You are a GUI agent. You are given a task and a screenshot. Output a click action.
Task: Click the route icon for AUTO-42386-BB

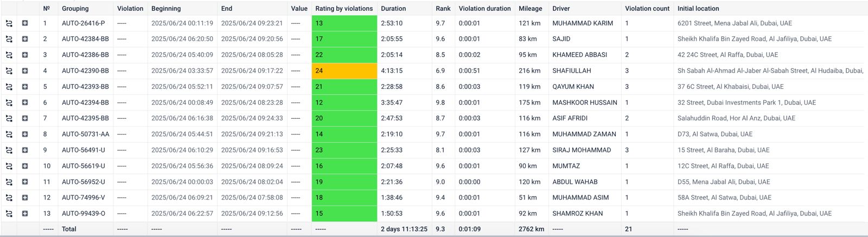tap(9, 55)
